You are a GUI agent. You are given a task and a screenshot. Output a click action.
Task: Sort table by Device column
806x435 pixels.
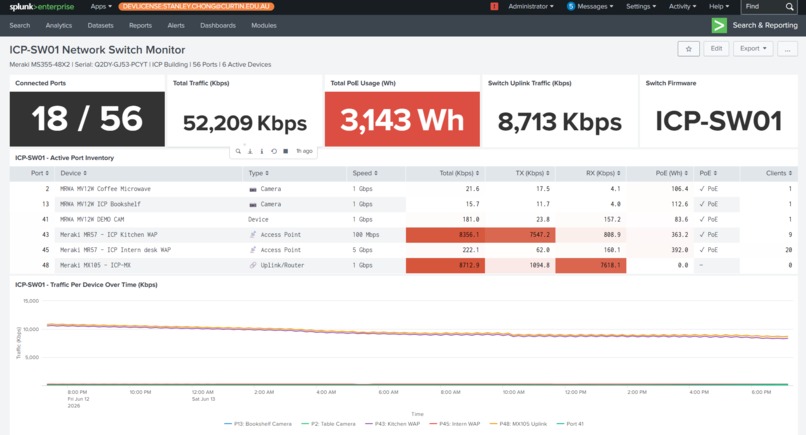pyautogui.click(x=74, y=173)
